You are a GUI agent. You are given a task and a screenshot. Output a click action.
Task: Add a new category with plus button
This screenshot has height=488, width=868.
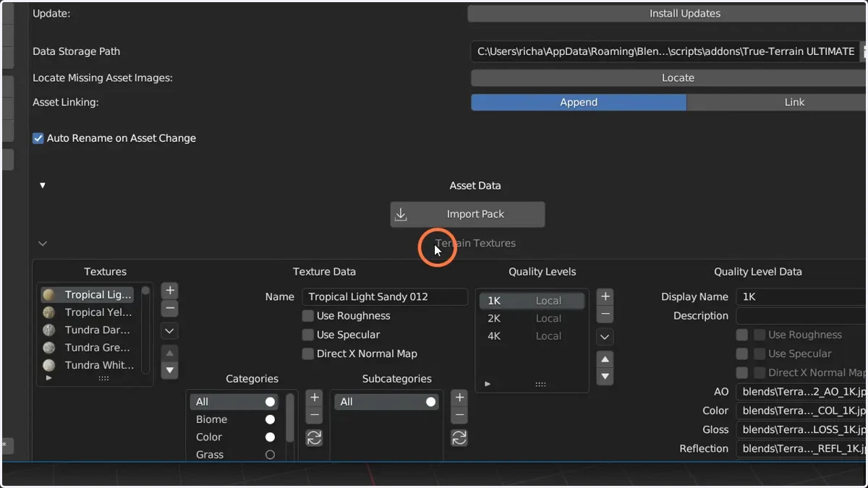pyautogui.click(x=314, y=398)
